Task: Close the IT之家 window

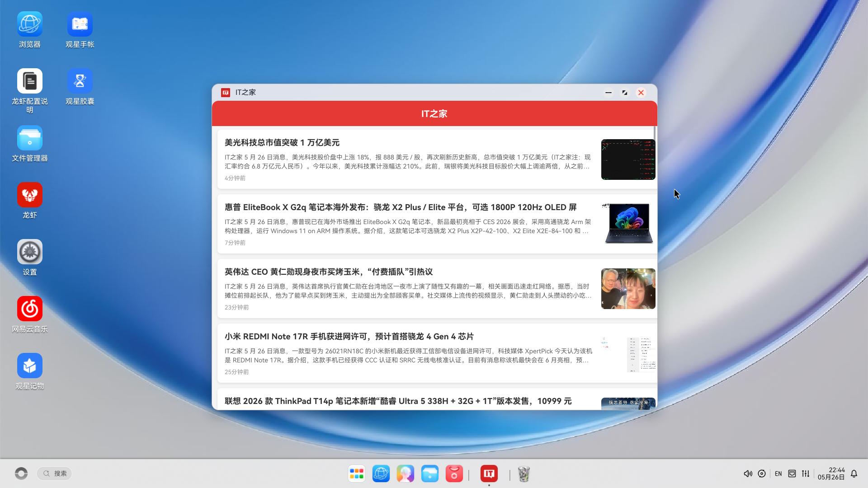Action: pyautogui.click(x=641, y=93)
